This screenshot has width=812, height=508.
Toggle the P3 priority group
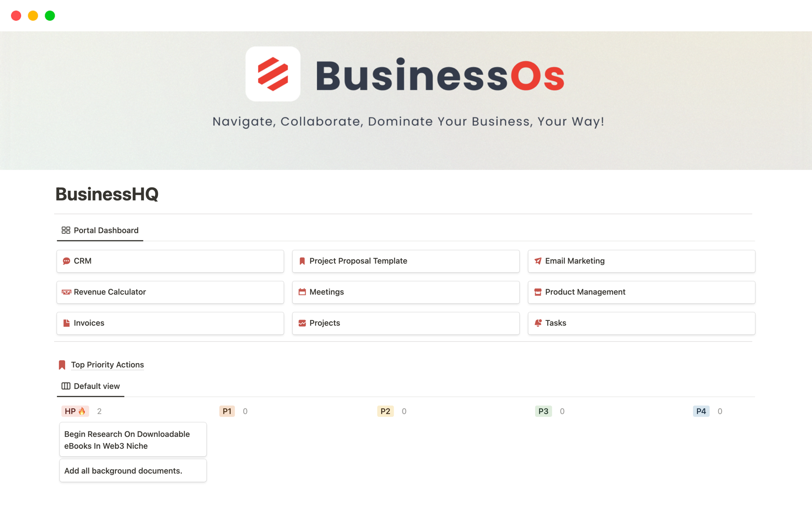(x=543, y=410)
